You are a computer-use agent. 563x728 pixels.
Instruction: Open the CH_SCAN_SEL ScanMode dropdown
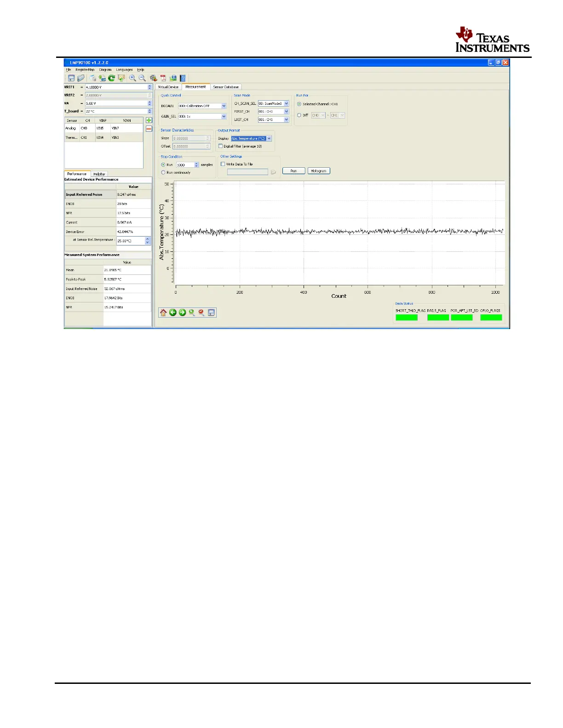(286, 103)
